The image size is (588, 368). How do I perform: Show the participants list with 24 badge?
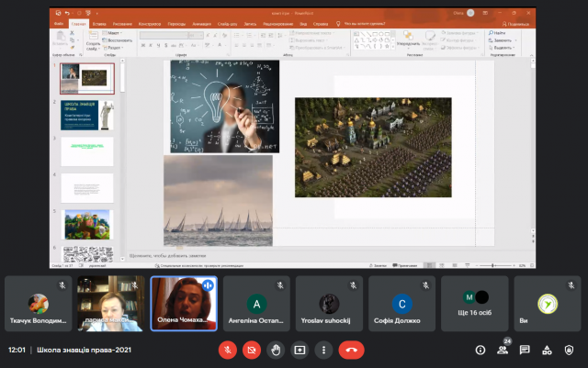503,350
